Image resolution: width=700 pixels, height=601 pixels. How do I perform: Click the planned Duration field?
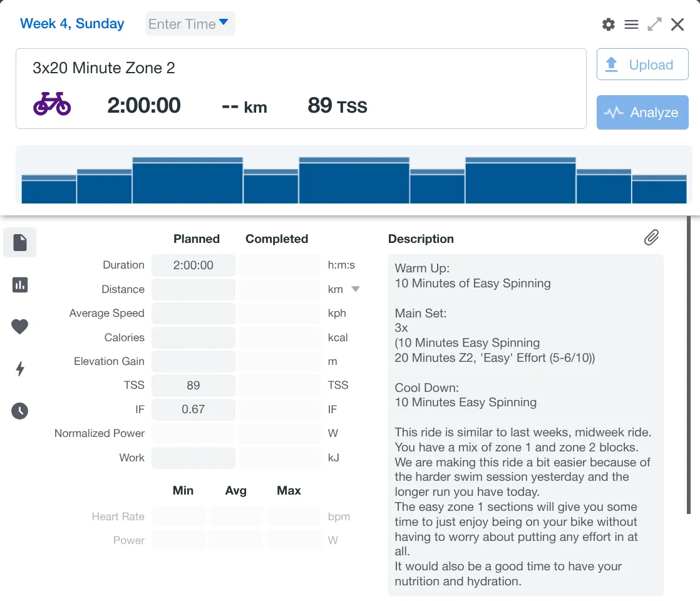click(x=193, y=265)
